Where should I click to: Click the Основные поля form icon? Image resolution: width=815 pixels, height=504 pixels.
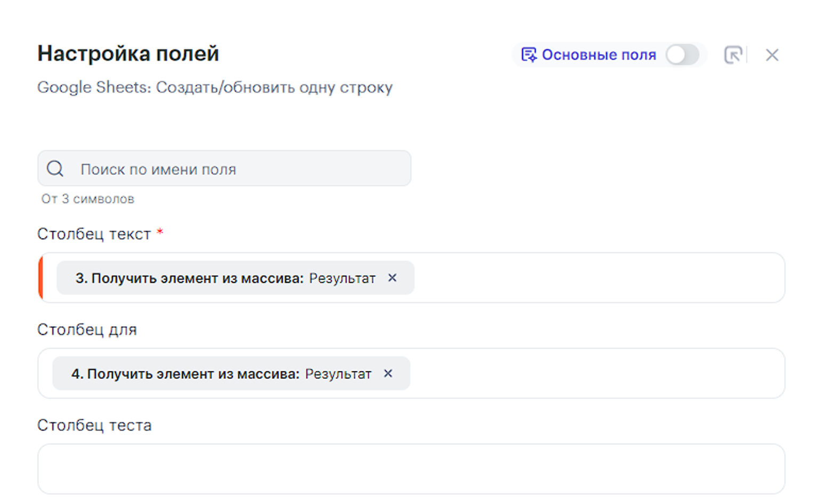(528, 55)
